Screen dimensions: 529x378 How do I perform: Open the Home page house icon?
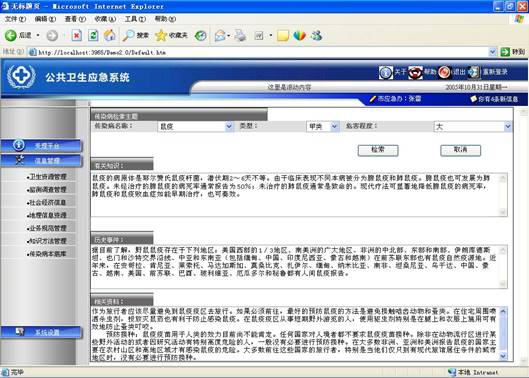point(109,35)
